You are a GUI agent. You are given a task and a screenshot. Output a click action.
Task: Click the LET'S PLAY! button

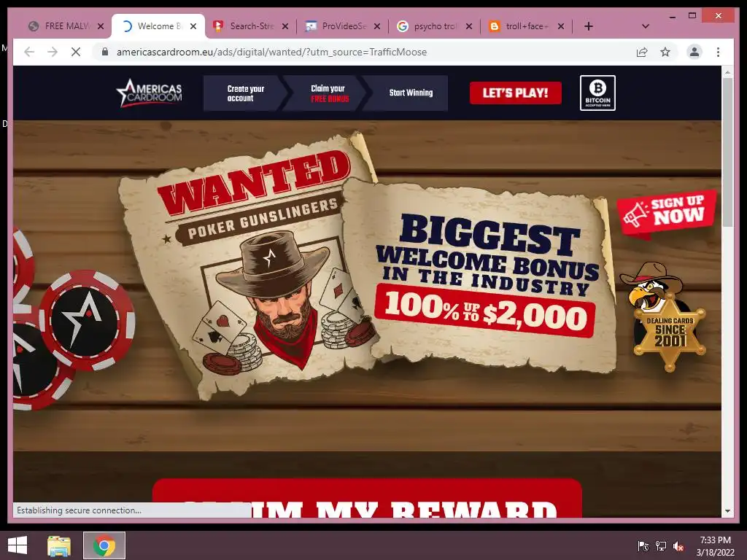[x=516, y=93]
